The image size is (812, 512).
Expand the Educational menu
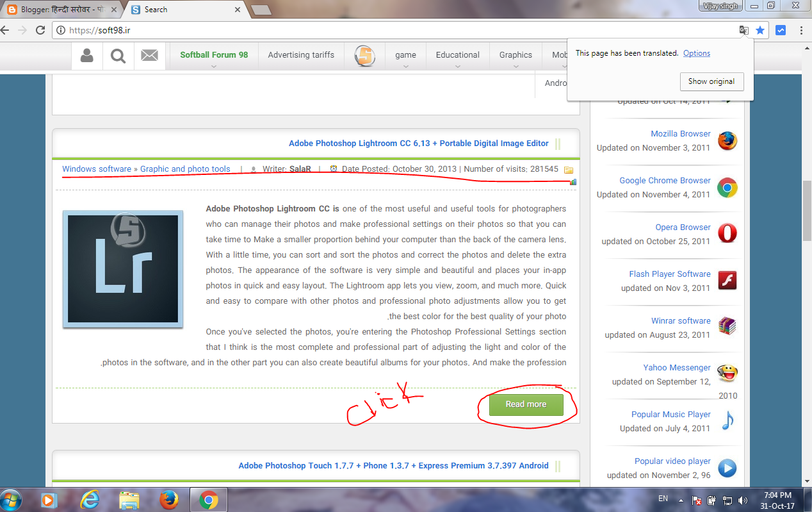[458, 56]
